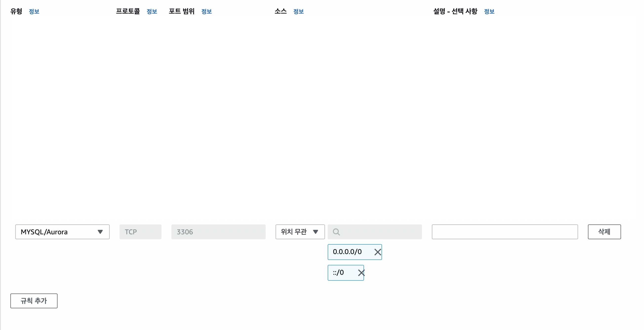Select the ::/0 chip label
The image size is (644, 330).
tap(339, 273)
